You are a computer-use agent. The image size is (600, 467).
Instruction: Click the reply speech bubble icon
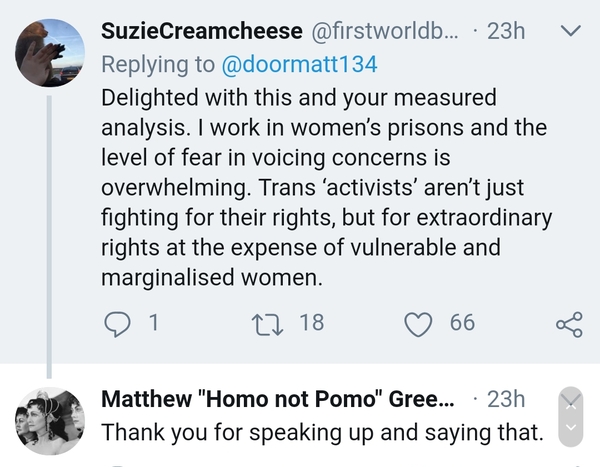(x=118, y=323)
